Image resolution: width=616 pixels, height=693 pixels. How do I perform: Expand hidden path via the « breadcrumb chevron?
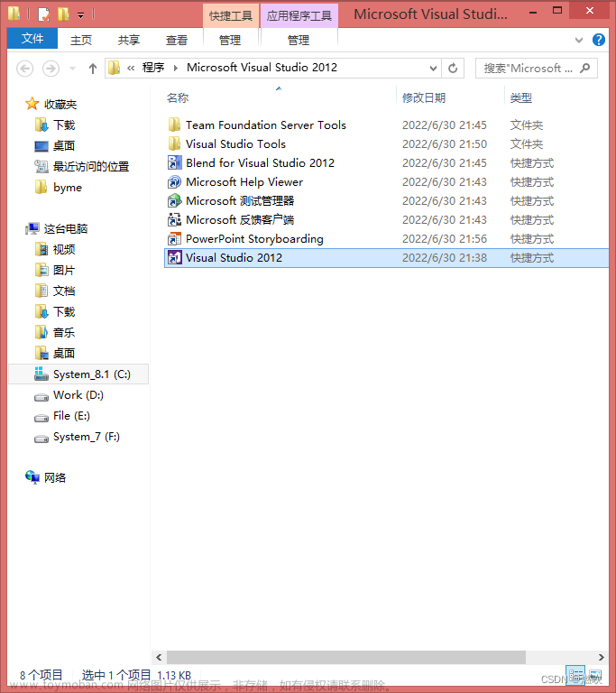[131, 68]
